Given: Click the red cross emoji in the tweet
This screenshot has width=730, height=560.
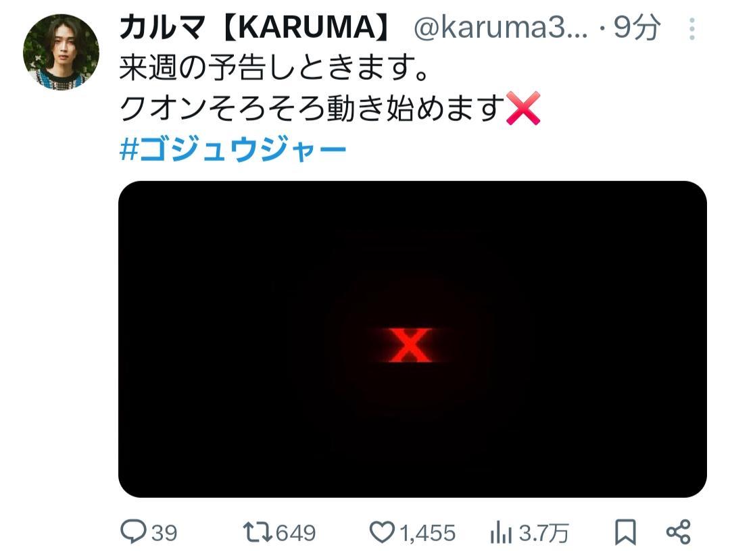Looking at the screenshot, I should pos(522,108).
